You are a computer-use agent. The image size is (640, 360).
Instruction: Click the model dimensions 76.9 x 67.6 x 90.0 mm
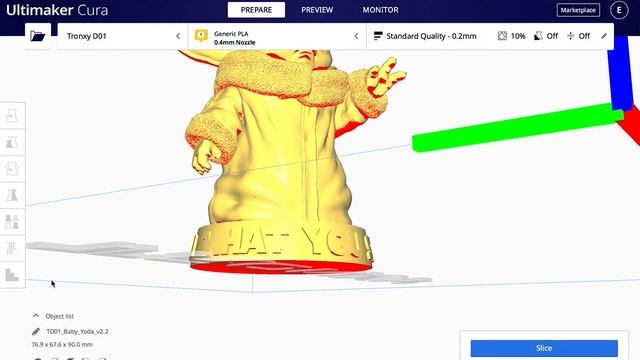pos(62,344)
